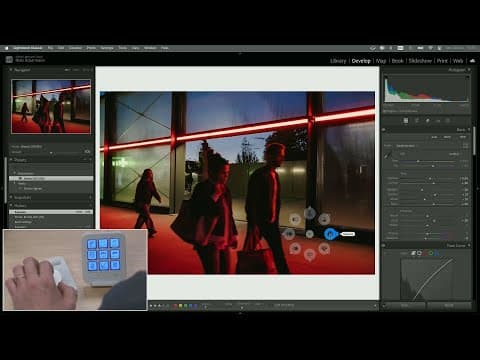Set the first flag icon in toolbar

pyautogui.click(x=151, y=305)
